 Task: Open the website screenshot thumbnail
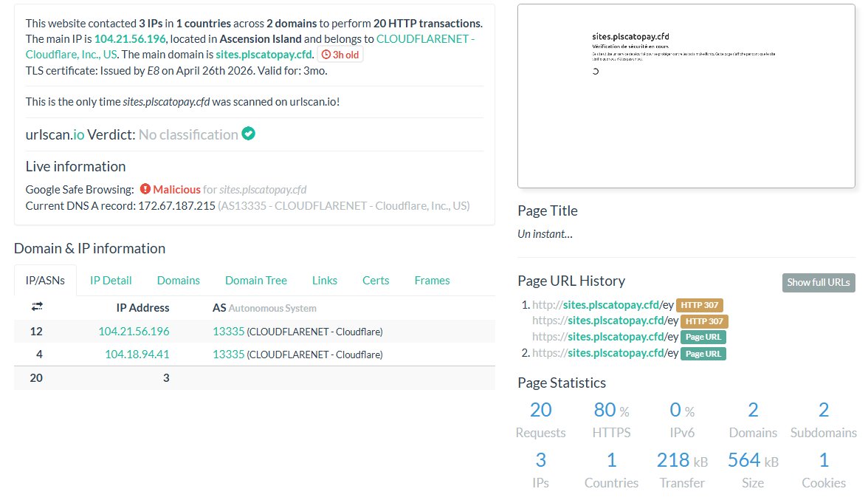click(x=686, y=96)
